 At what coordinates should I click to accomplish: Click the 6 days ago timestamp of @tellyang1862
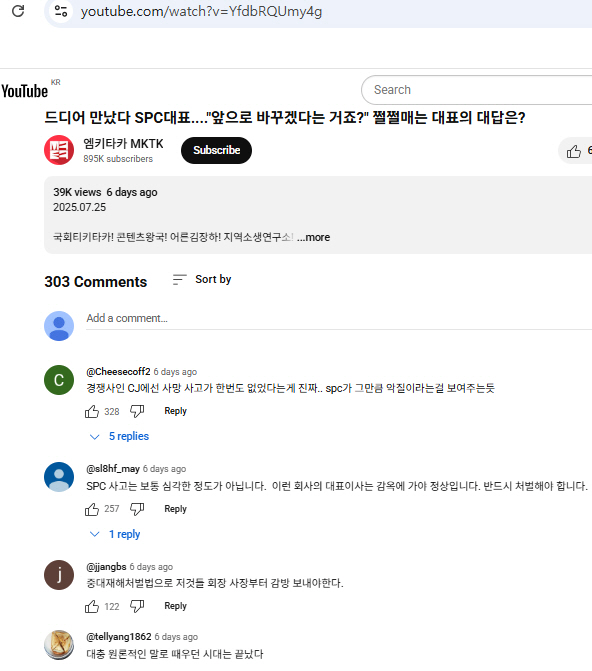[x=176, y=637]
